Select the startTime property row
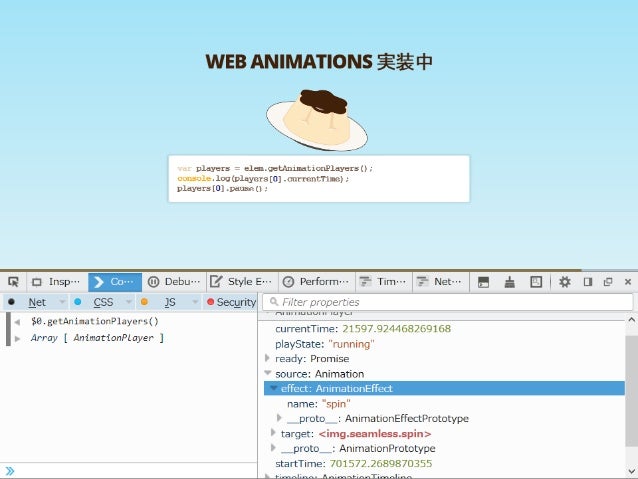 tap(442, 463)
